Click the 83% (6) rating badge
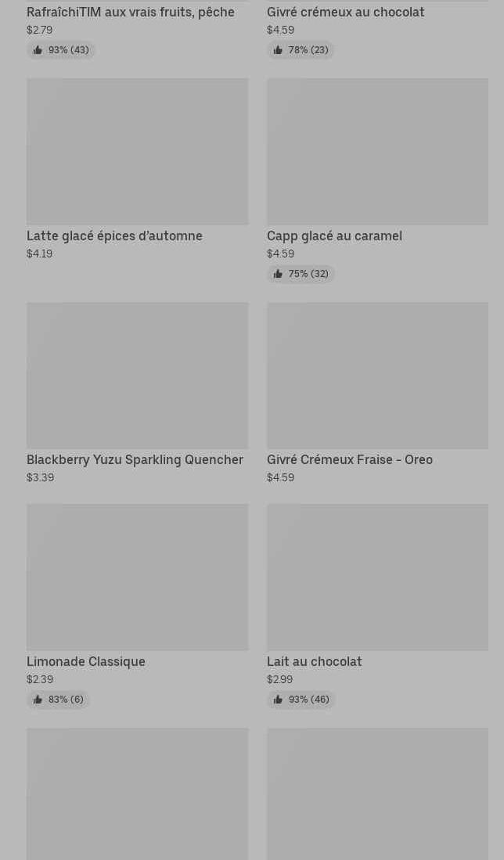 coord(59,700)
